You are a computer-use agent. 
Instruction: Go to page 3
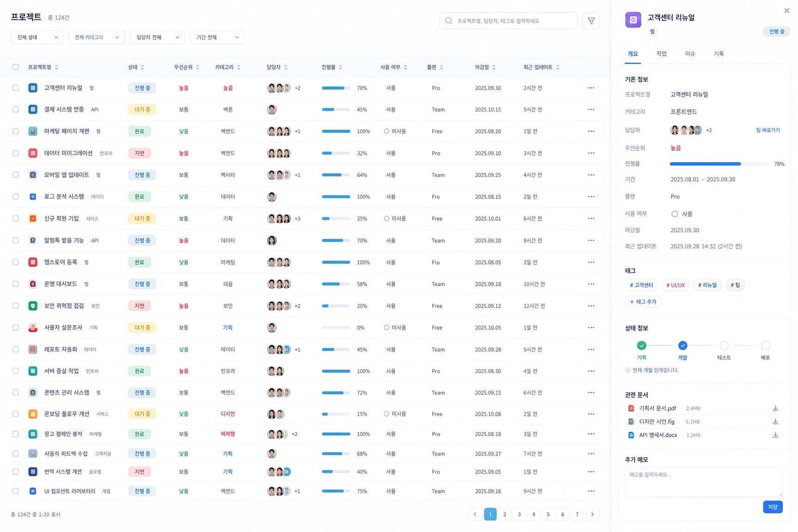(519, 514)
